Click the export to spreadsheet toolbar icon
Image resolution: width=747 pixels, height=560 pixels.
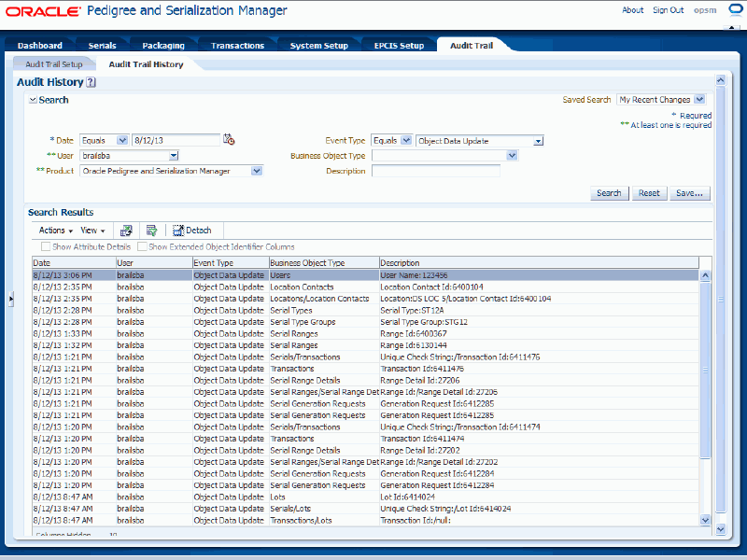[126, 231]
